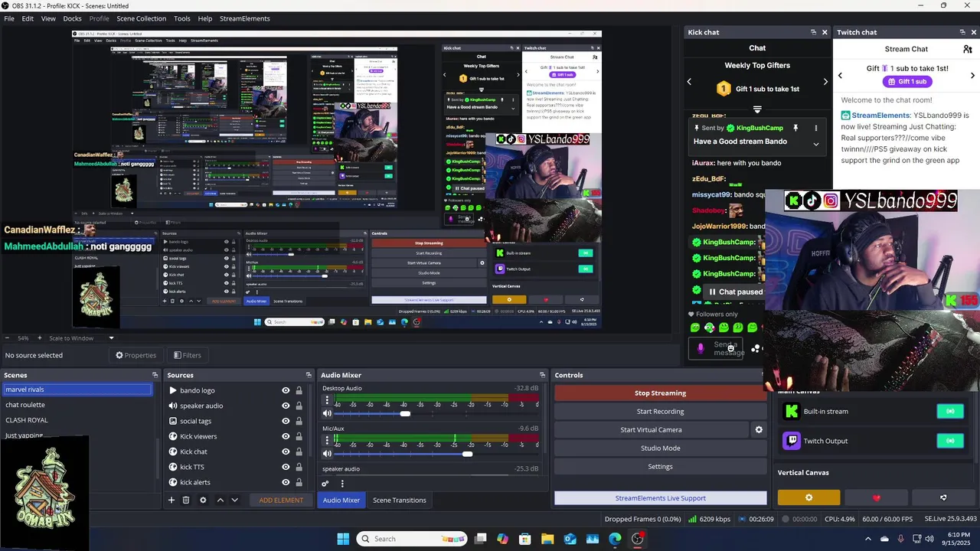Open the StreamElements menu
This screenshot has height=551, width=980.
244,18
